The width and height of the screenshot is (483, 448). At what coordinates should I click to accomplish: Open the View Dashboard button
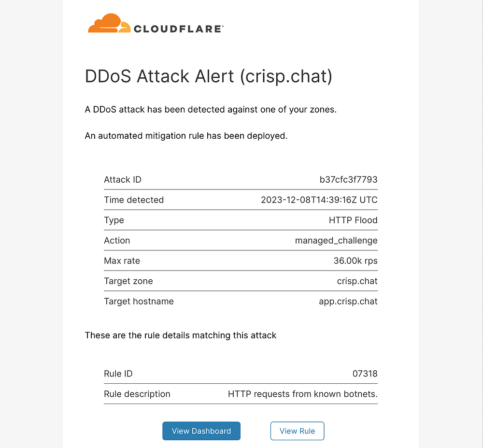(x=201, y=431)
